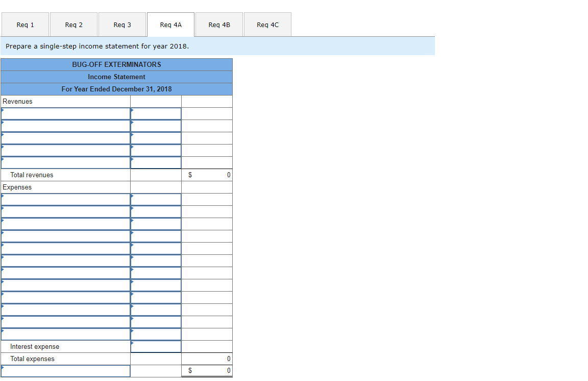Open the first account dropdown under Expenses

click(x=65, y=199)
